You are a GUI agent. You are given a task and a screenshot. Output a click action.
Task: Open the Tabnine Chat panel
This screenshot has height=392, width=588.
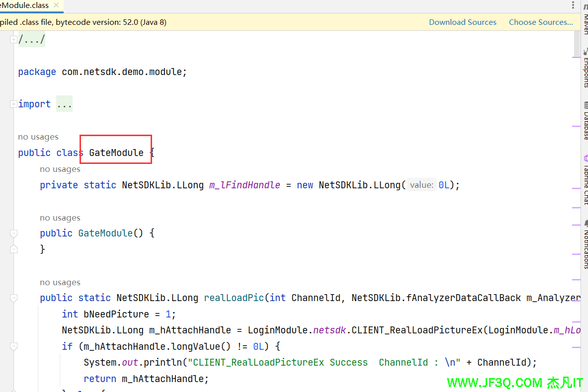tap(585, 180)
